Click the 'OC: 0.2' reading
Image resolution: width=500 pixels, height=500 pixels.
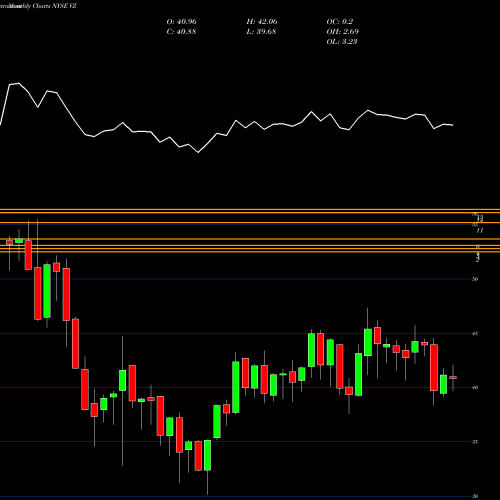339,22
